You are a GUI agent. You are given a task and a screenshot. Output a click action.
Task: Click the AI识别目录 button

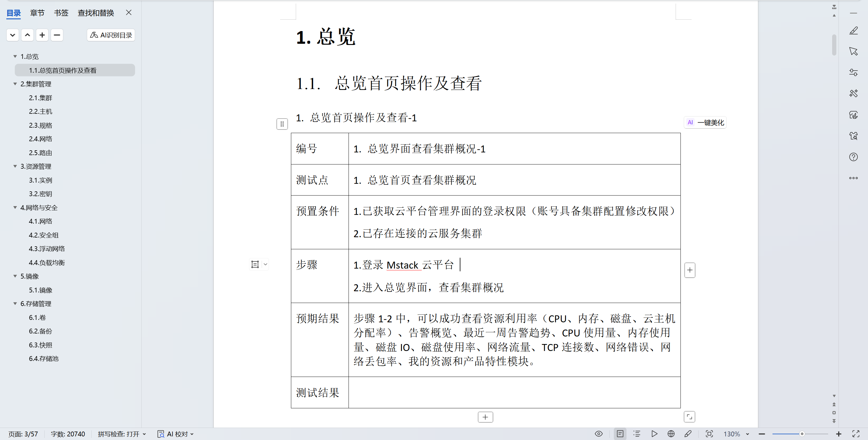pyautogui.click(x=111, y=35)
